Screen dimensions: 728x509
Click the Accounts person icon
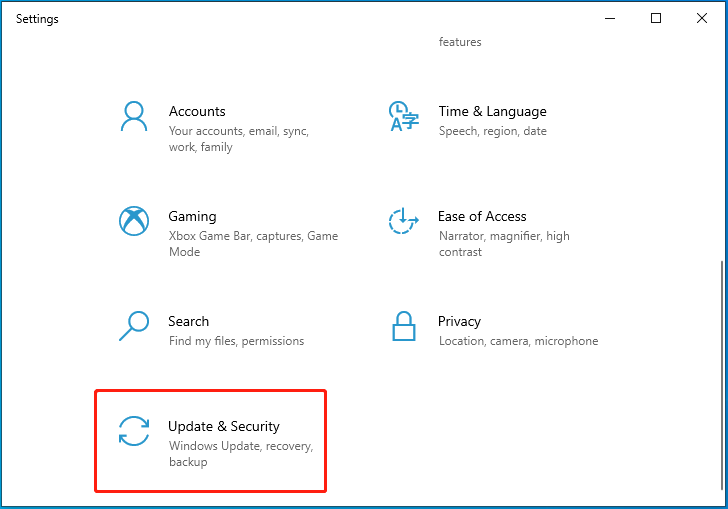coord(134,116)
